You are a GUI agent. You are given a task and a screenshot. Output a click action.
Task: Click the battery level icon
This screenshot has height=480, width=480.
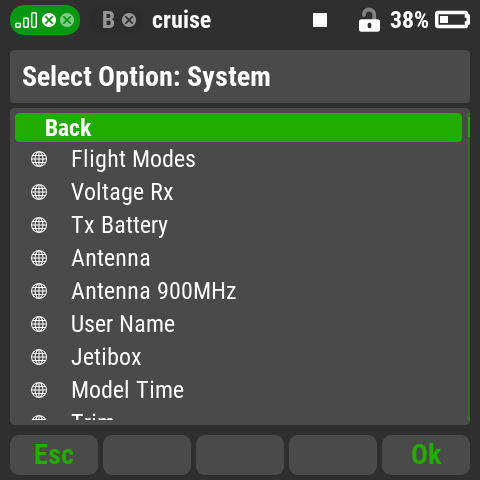[x=452, y=20]
